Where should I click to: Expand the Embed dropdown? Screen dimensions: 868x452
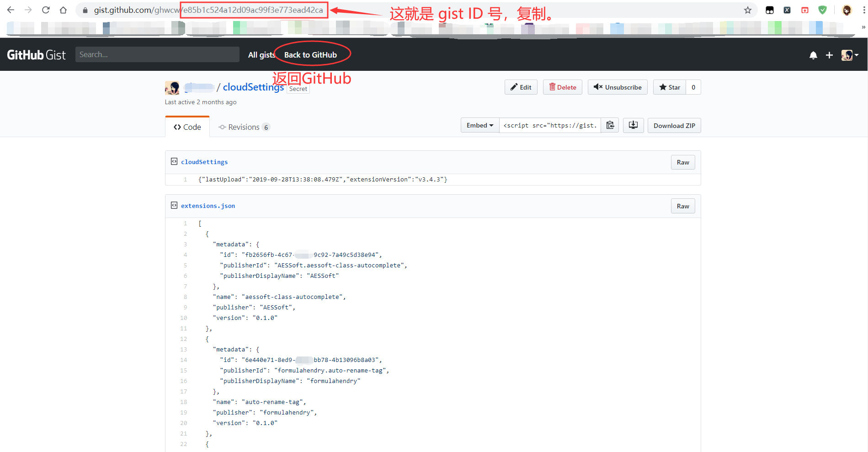(x=480, y=125)
